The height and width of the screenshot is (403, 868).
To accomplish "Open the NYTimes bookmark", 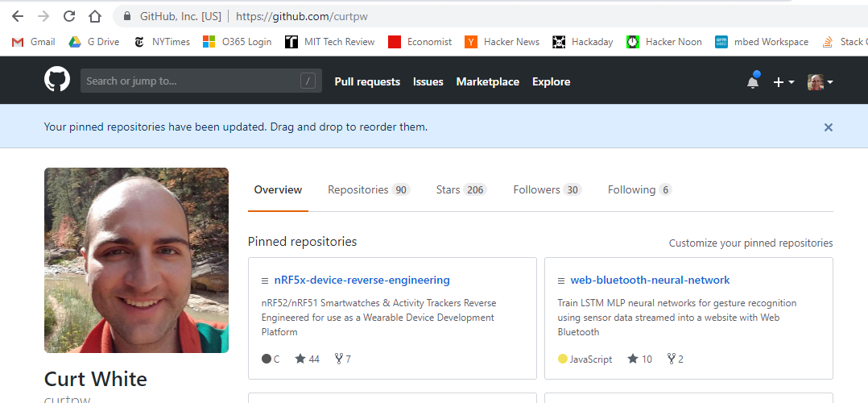I will click(x=162, y=42).
